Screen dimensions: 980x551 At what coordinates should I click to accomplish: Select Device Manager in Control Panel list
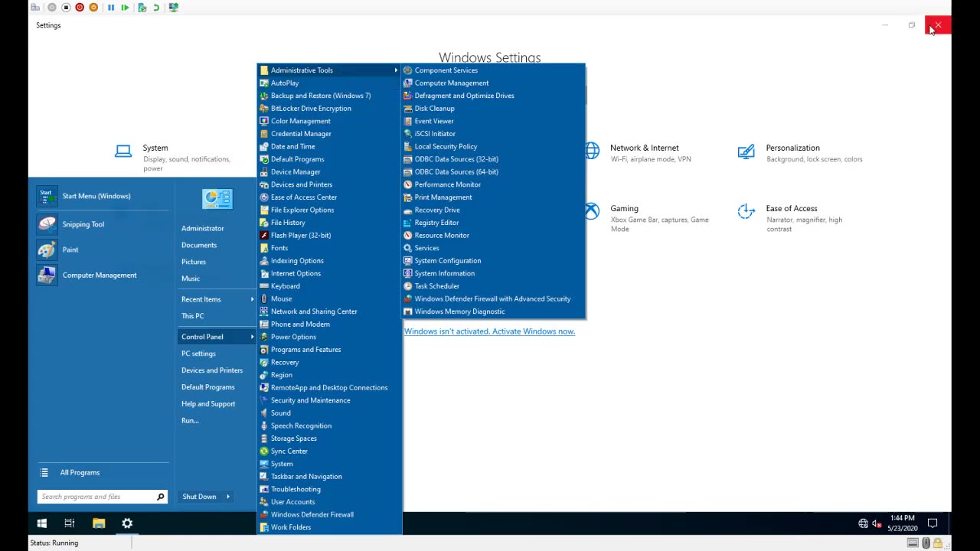click(296, 171)
